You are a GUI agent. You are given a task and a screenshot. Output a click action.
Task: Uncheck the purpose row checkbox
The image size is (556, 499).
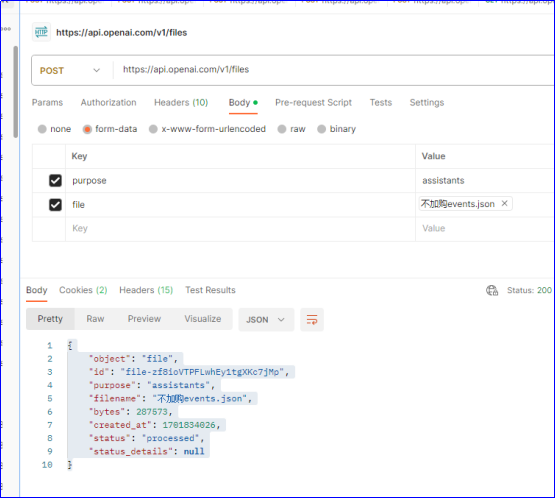pos(55,181)
